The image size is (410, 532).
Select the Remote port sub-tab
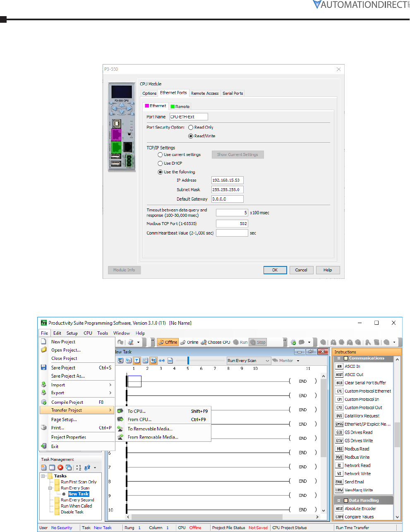tap(180, 107)
